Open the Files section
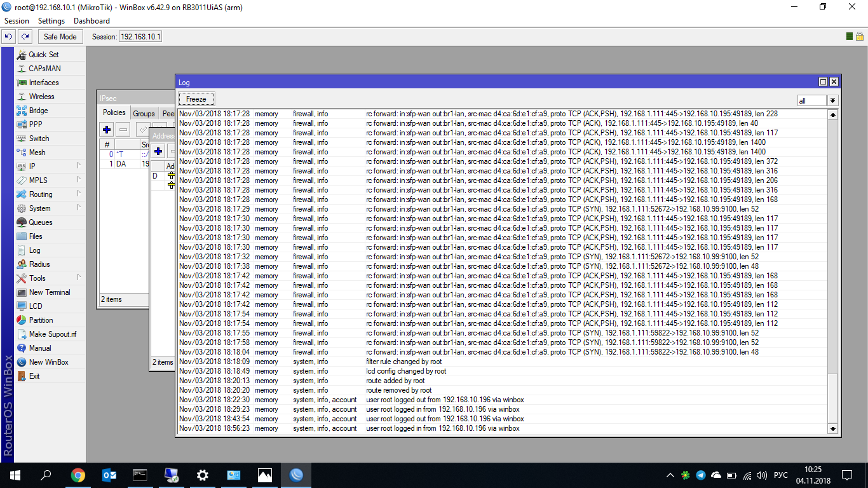Viewport: 868px width, 488px height. coord(50,236)
